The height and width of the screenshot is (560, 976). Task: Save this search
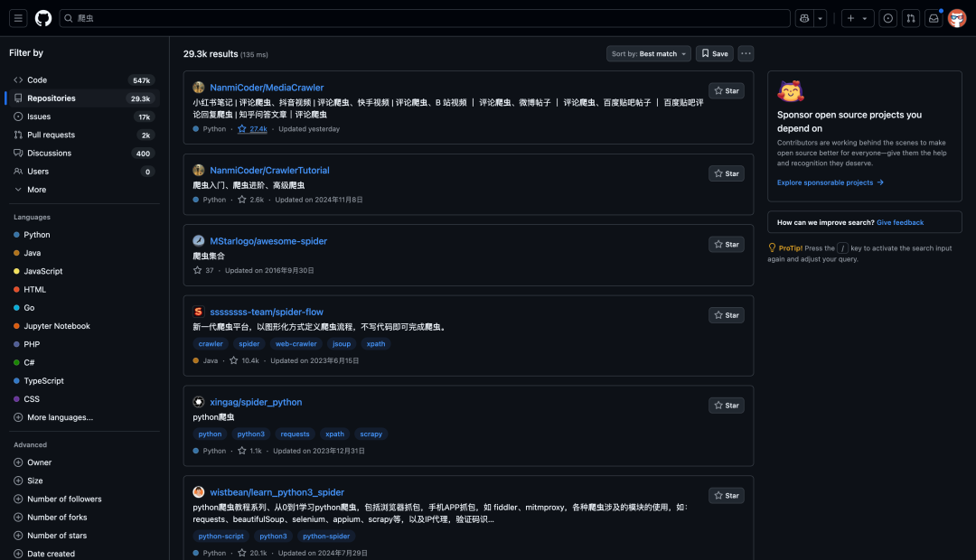point(715,53)
